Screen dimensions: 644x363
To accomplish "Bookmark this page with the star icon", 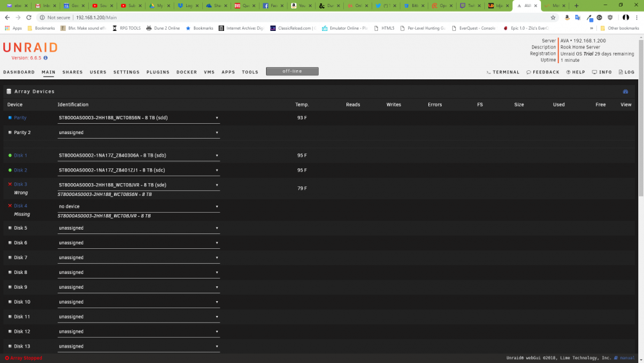I will [553, 17].
